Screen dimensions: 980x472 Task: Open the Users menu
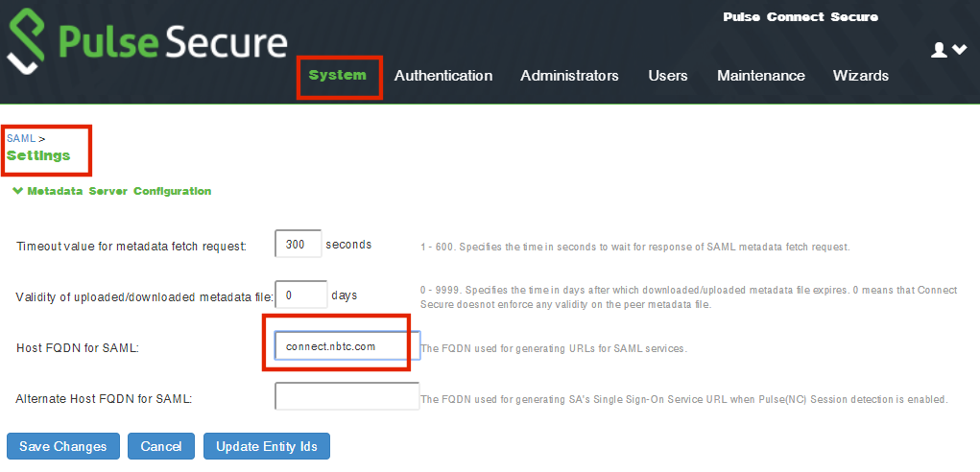pos(667,76)
